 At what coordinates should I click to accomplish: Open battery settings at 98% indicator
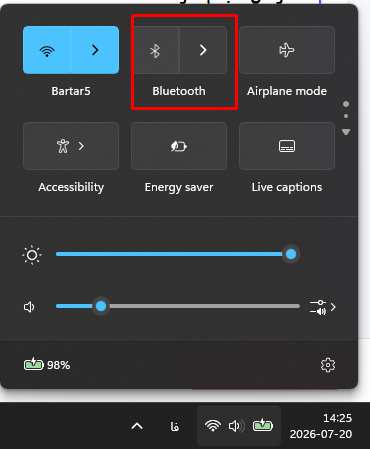47,364
